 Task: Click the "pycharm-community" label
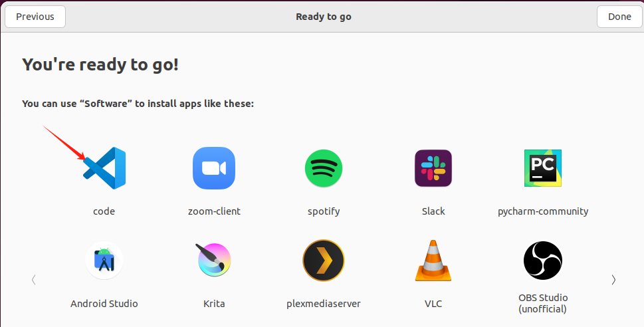tap(543, 211)
